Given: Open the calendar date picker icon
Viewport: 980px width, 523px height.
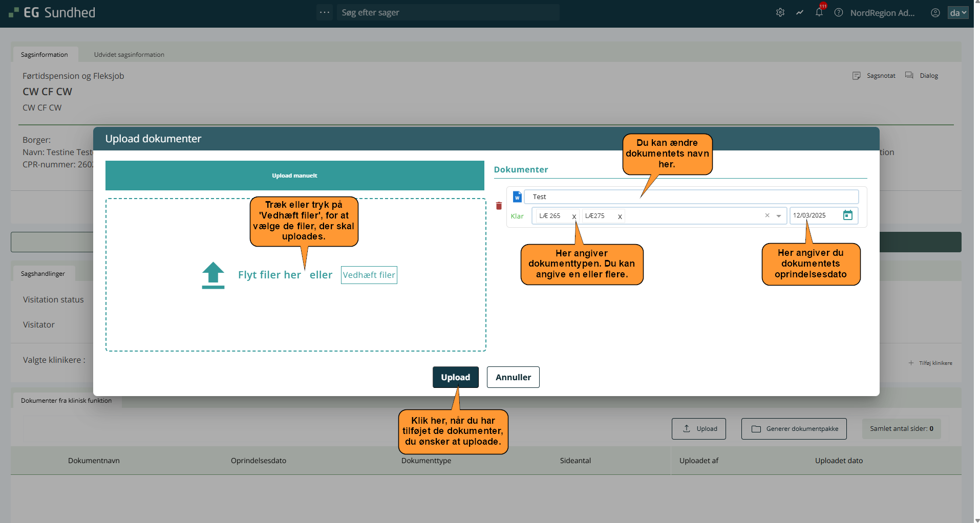Looking at the screenshot, I should click(x=848, y=215).
